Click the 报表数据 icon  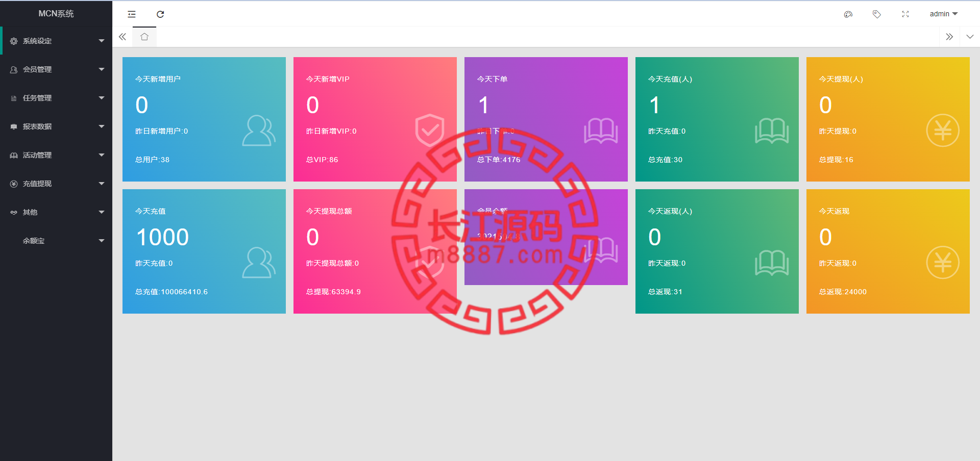(x=14, y=126)
